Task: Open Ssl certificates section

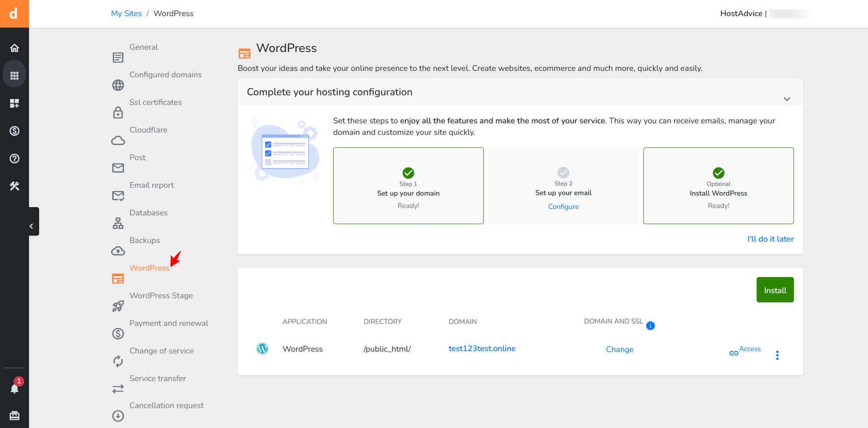Action: (x=156, y=102)
